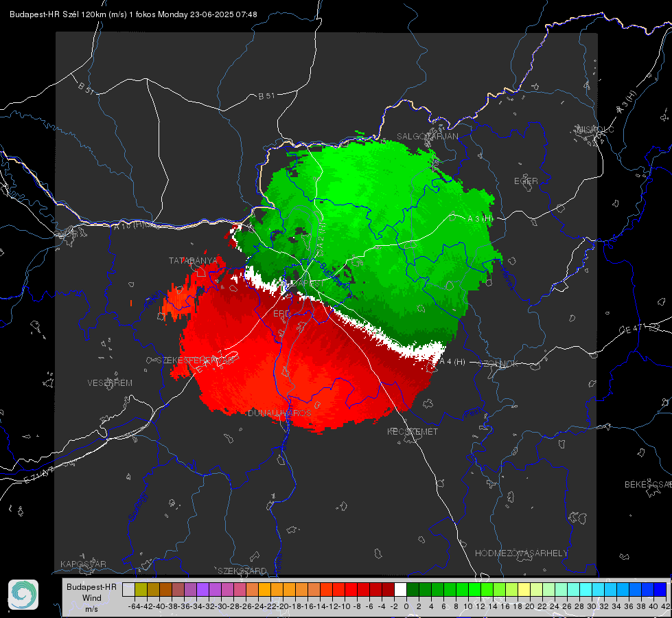Image resolution: width=672 pixels, height=618 pixels.
Task: Click the KAPOSVÁR city label
Action: pos(83,564)
